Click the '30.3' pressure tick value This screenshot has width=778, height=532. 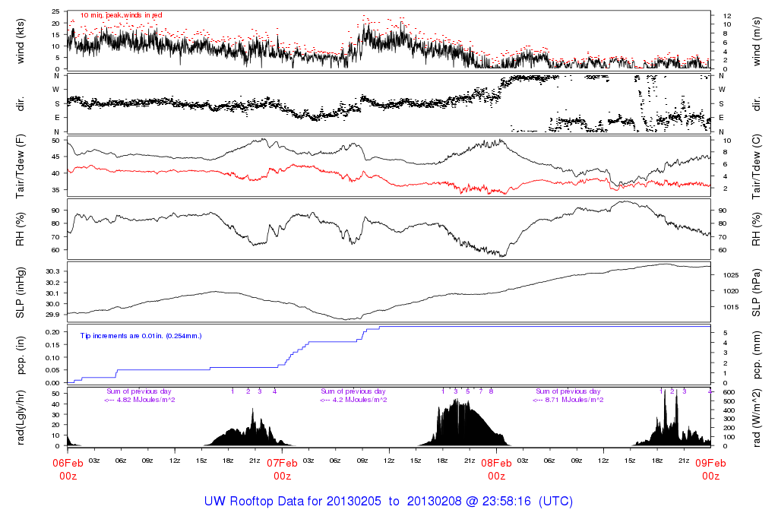click(x=53, y=271)
